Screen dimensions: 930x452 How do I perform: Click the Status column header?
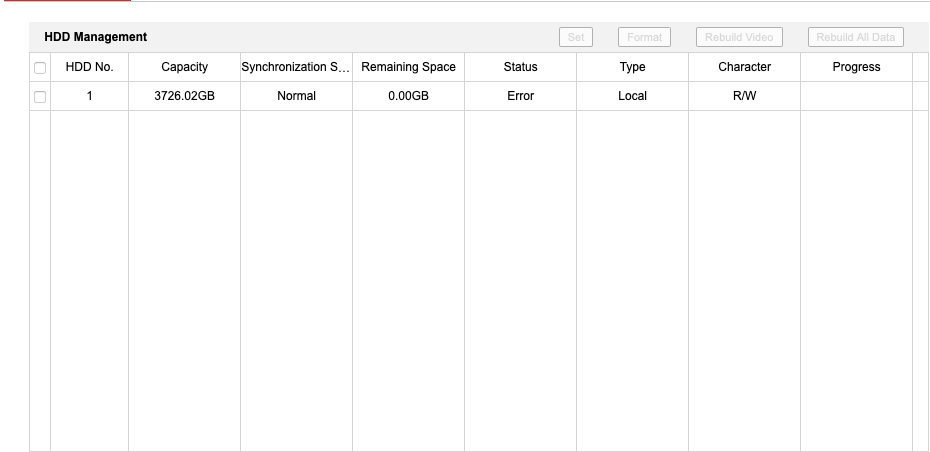(x=520, y=67)
